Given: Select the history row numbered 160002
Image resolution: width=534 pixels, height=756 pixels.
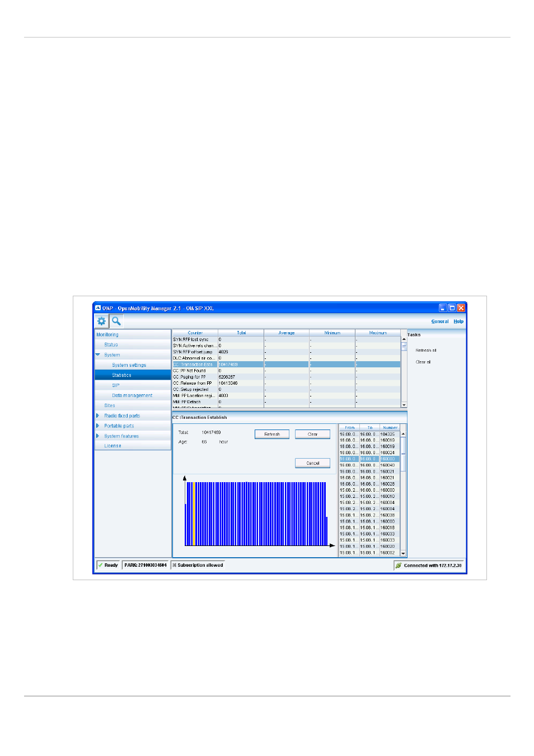Looking at the screenshot, I should [x=369, y=553].
